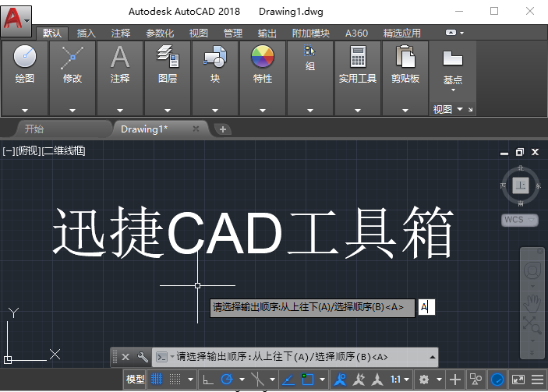Click the [-] viewport control label
This screenshot has width=548, height=392.
[9, 151]
